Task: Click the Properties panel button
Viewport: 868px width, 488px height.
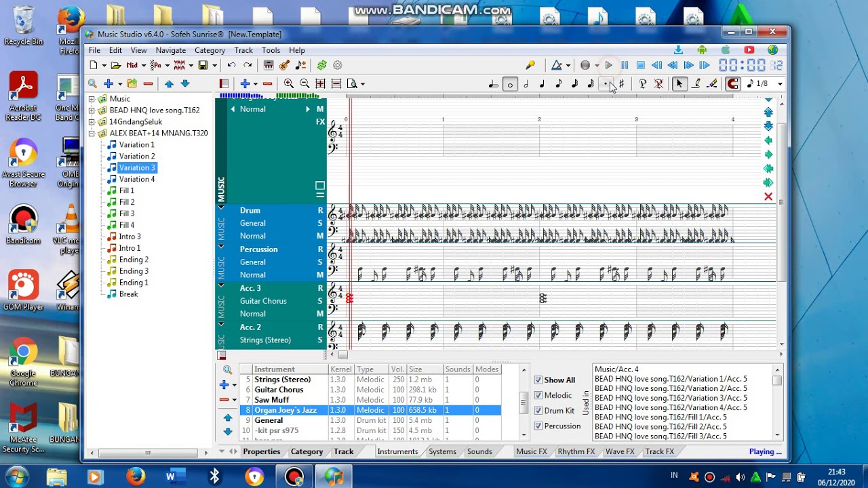Action: pyautogui.click(x=261, y=451)
